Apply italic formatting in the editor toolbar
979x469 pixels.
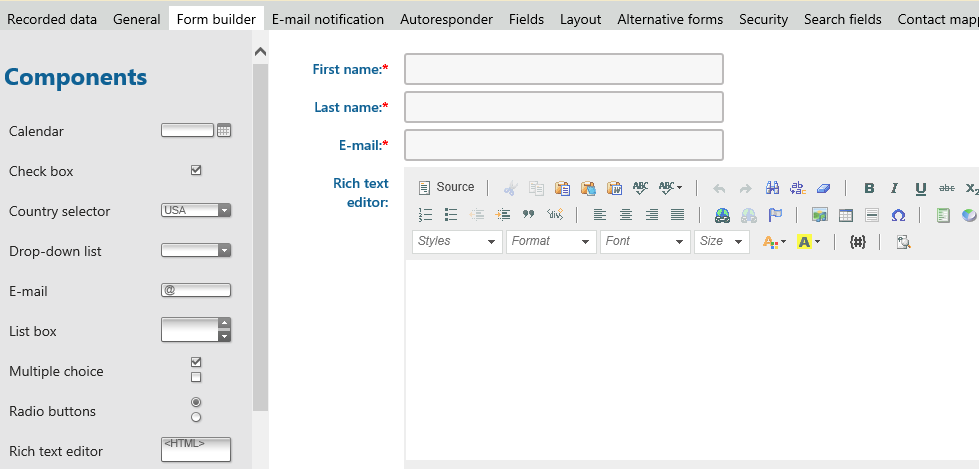894,188
